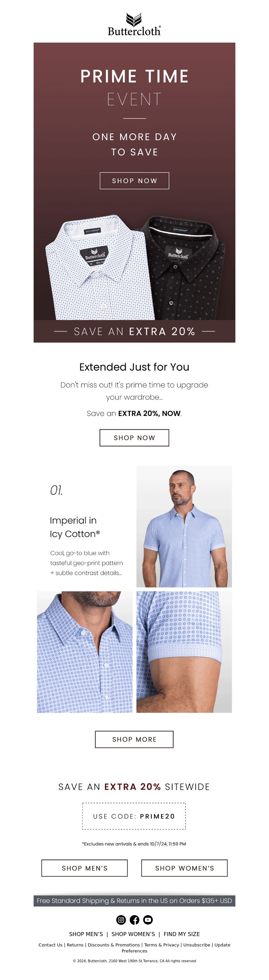Screen dimensions: 269x980
Task: Open the YouTube icon link
Action: point(148,920)
